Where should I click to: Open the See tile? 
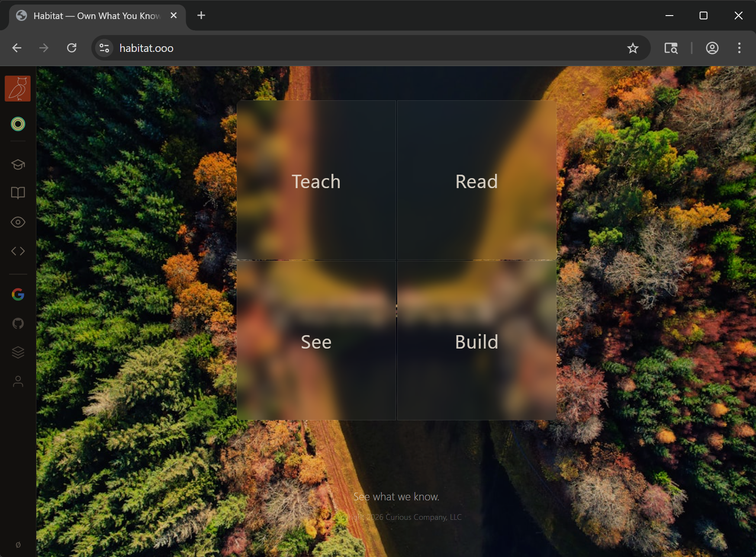[x=316, y=341]
